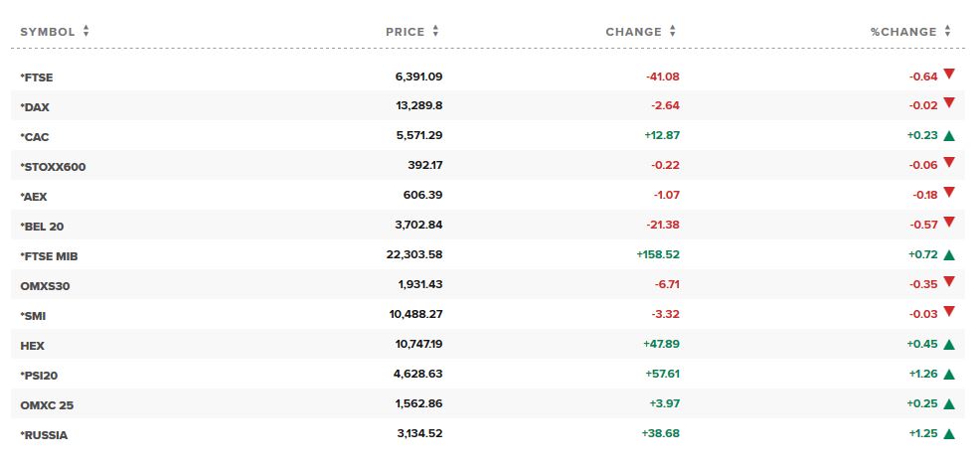Screen dimensions: 980x466
Task: Select the STOXX600 price 392.17
Action: click(425, 166)
